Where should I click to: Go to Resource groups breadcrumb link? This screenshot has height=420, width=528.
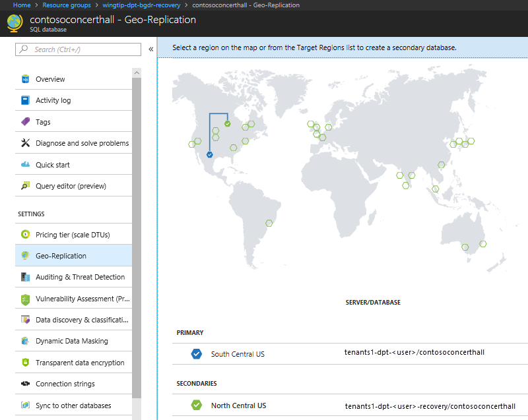pos(67,5)
